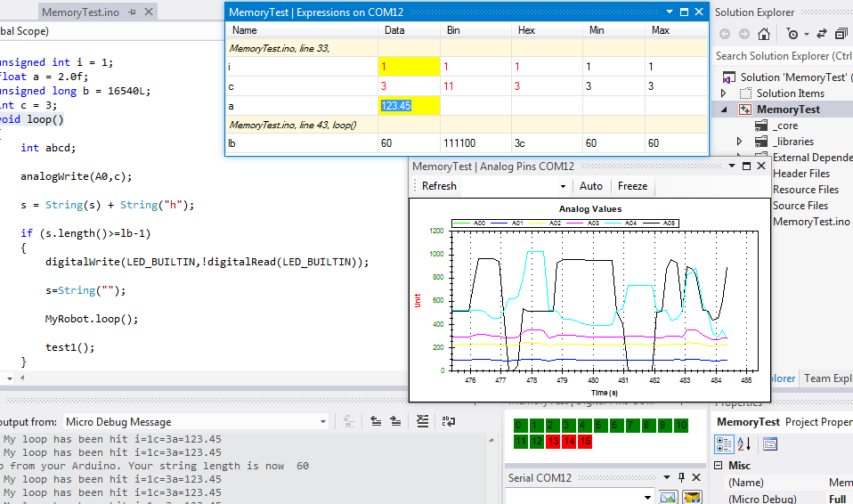
Task: Pin the MemoryTest.ino editor tab
Action: [132, 12]
